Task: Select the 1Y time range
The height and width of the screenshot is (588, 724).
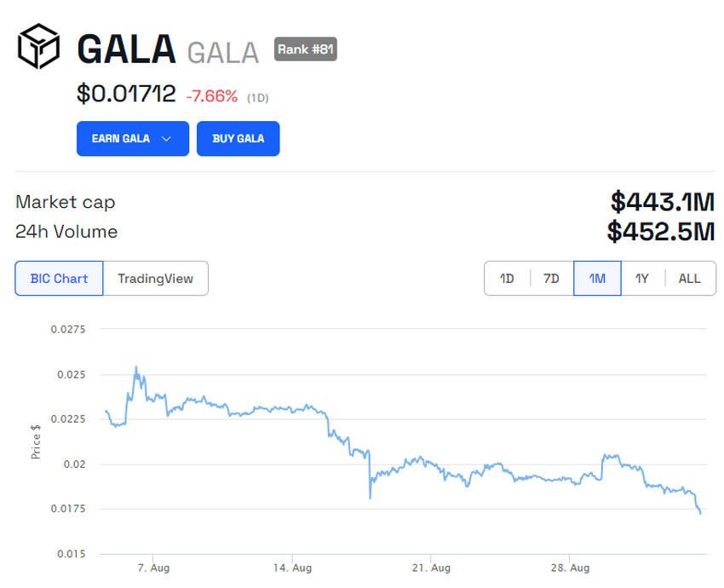Action: 642,278
